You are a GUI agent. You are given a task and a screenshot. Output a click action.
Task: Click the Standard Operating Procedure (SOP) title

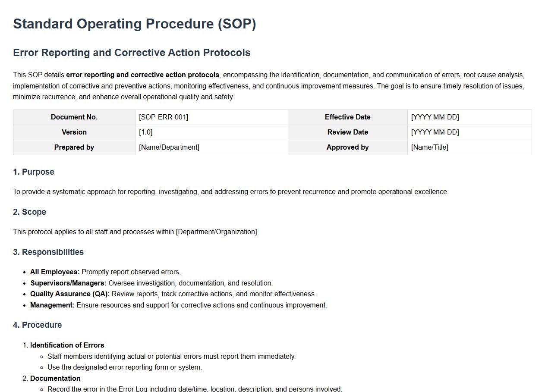[x=134, y=24]
